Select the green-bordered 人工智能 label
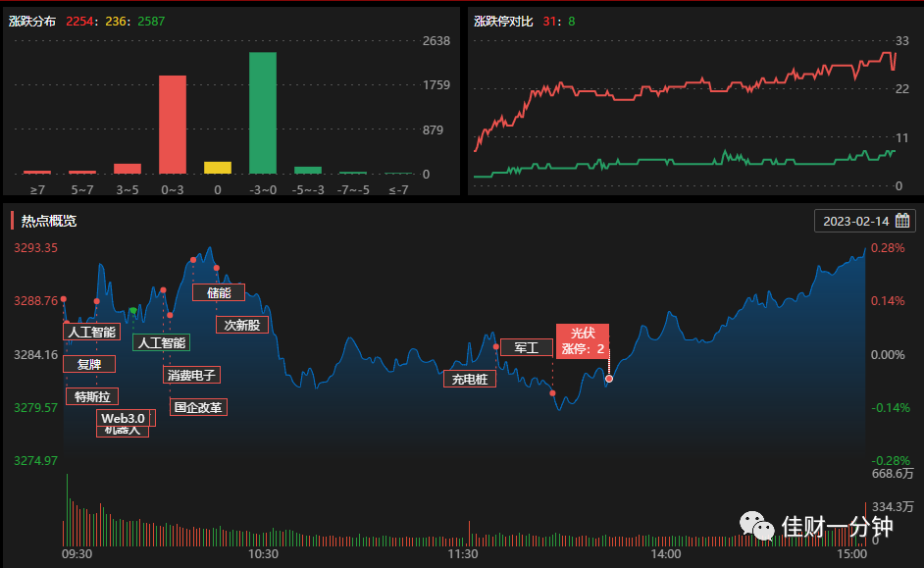 pos(162,343)
